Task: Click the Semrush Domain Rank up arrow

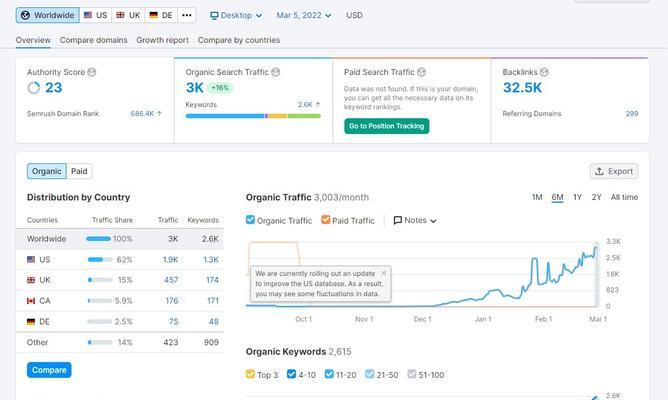Action: click(x=159, y=113)
